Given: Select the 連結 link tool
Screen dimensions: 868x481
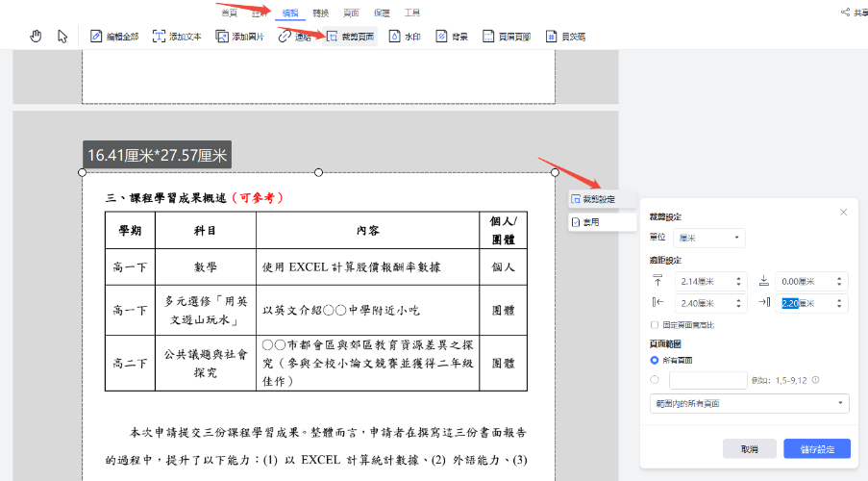Looking at the screenshot, I should click(294, 37).
